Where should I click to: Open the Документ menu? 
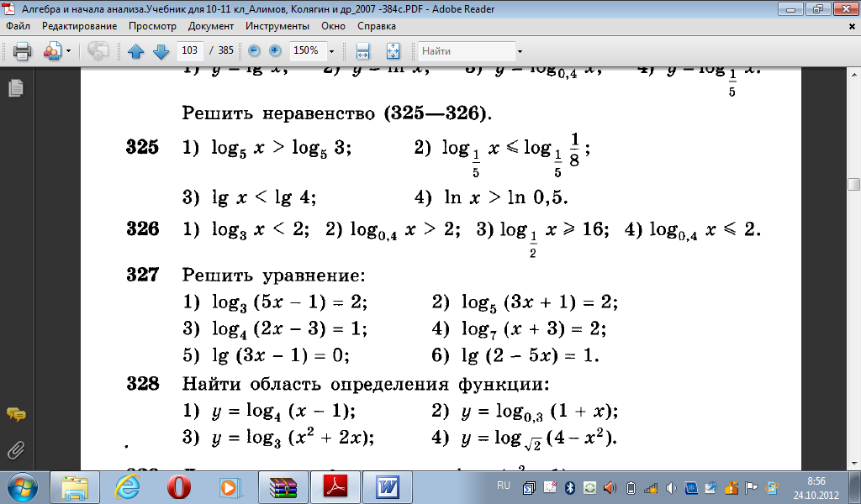pyautogui.click(x=211, y=26)
